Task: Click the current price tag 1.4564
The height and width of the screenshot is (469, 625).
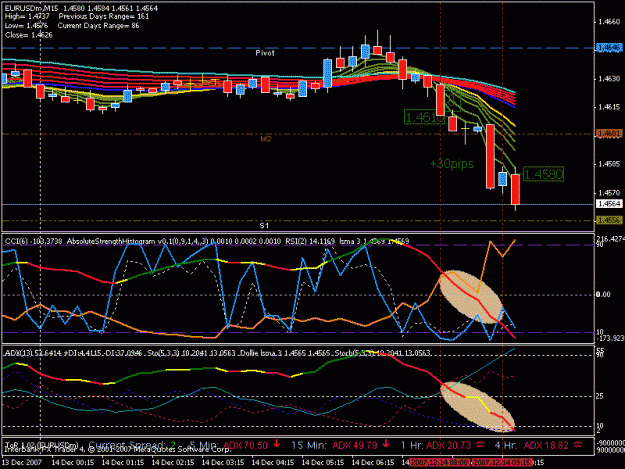Action: [609, 204]
